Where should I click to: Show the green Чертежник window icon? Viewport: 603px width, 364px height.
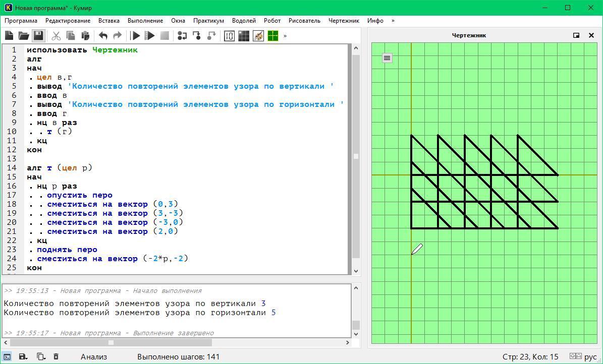(x=273, y=36)
